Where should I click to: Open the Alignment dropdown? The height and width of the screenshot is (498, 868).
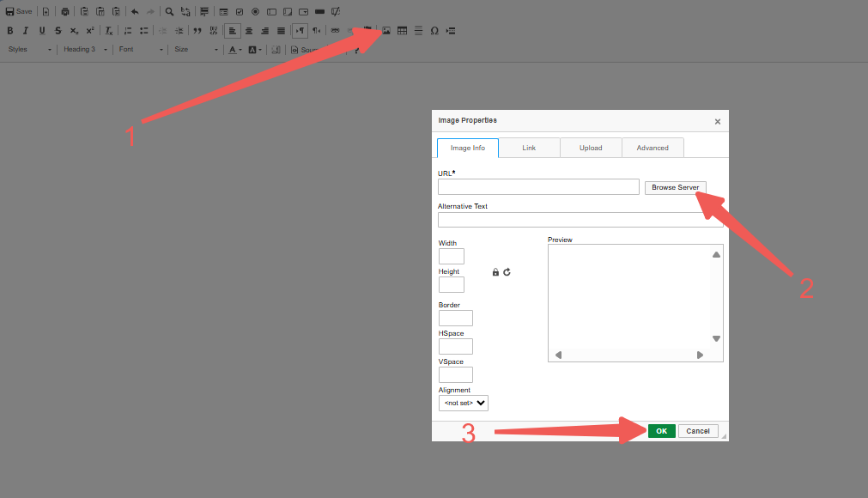point(464,403)
